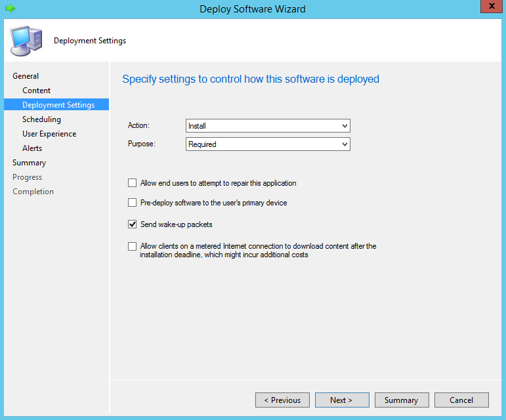506x420 pixels.
Task: Open the Action dropdown list
Action: coord(268,126)
